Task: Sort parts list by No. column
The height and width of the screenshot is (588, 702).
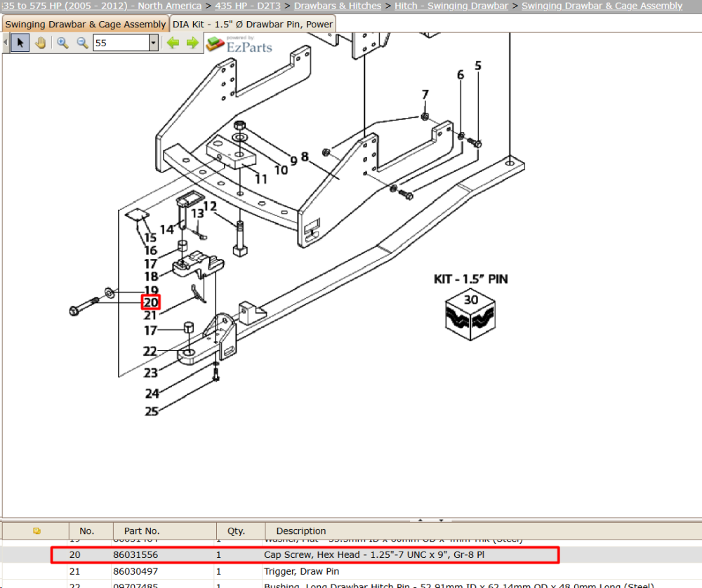Action: click(x=91, y=530)
